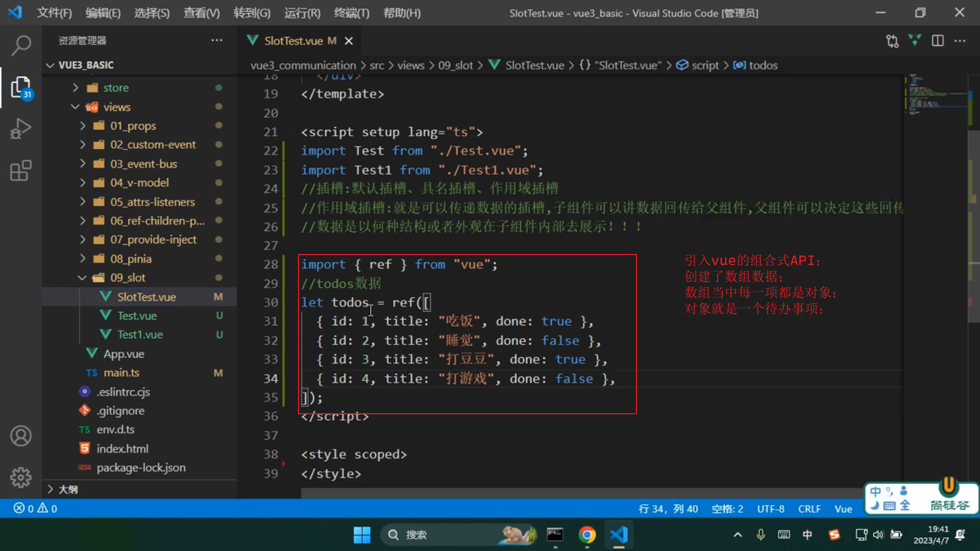Open the 运行(R) menu
980x551 pixels.
click(302, 13)
